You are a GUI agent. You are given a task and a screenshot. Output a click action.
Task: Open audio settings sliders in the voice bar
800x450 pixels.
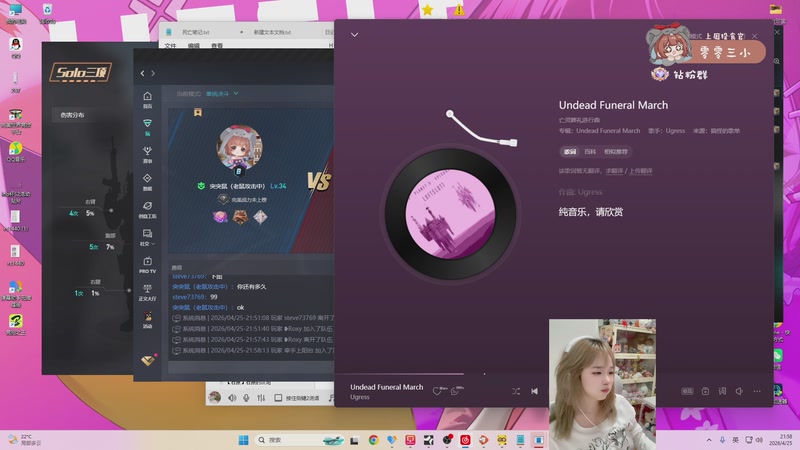pos(261,397)
